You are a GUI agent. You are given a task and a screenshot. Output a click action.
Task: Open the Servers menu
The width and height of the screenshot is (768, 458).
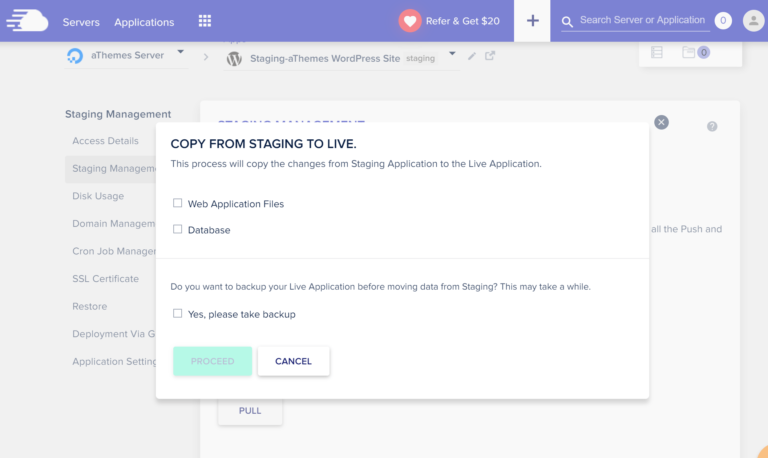point(81,22)
